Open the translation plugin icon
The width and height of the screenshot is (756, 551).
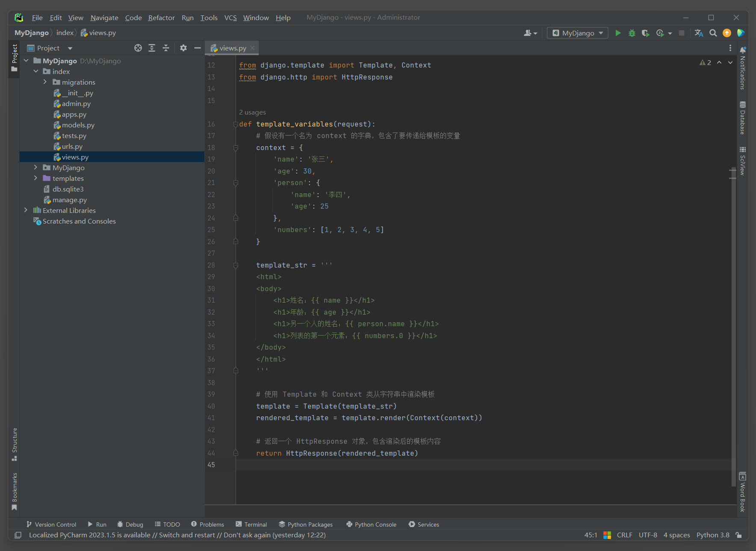tap(699, 33)
